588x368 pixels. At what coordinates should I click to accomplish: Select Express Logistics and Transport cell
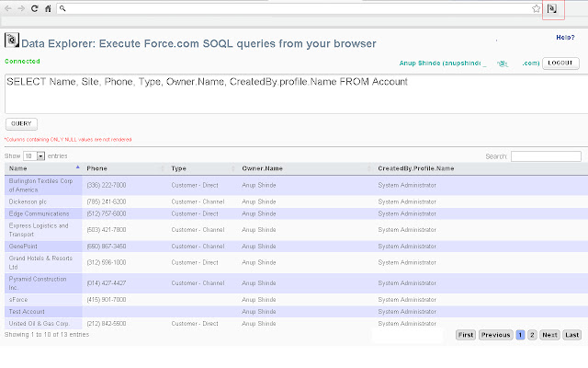tap(43, 230)
